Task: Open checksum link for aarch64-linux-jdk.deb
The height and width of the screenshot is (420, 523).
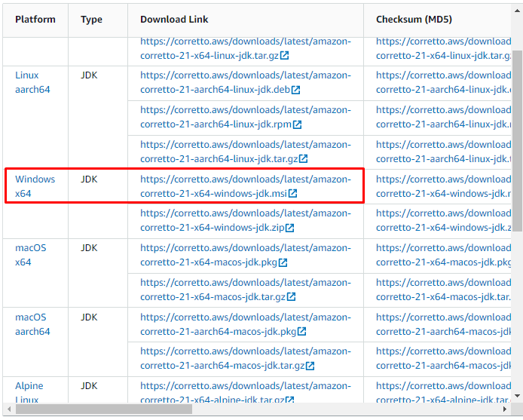Action: (443, 82)
